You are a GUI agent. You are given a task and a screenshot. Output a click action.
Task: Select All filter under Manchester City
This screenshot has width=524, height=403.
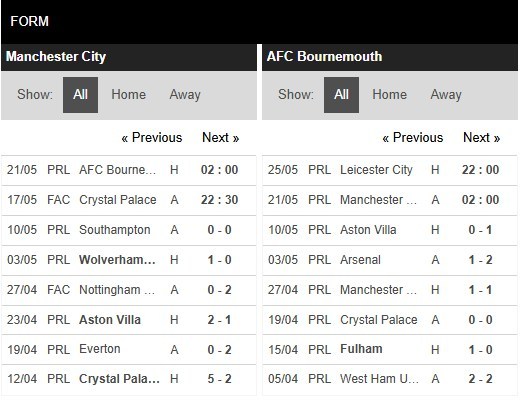(x=80, y=95)
